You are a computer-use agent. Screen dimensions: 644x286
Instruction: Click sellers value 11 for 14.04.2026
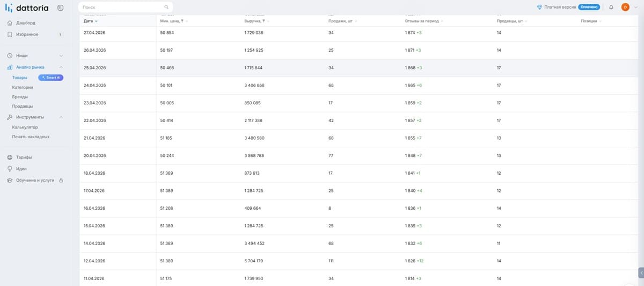(x=499, y=243)
